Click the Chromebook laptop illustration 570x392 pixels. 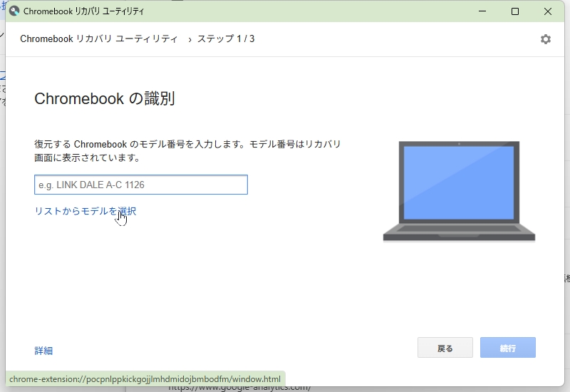(x=459, y=191)
